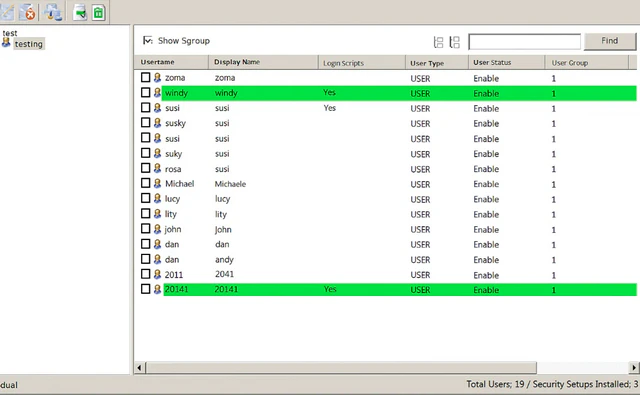Sort by the User Type column header
640x395 pixels.
437,63
